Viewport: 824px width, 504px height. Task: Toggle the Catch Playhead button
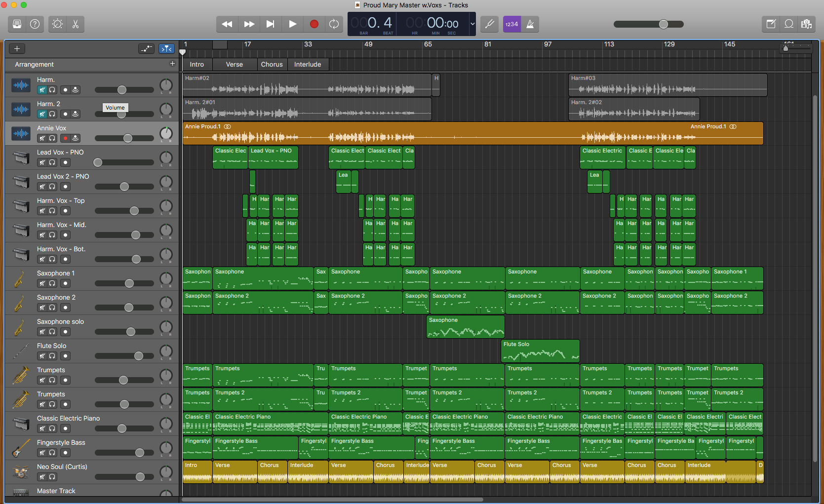click(x=166, y=48)
